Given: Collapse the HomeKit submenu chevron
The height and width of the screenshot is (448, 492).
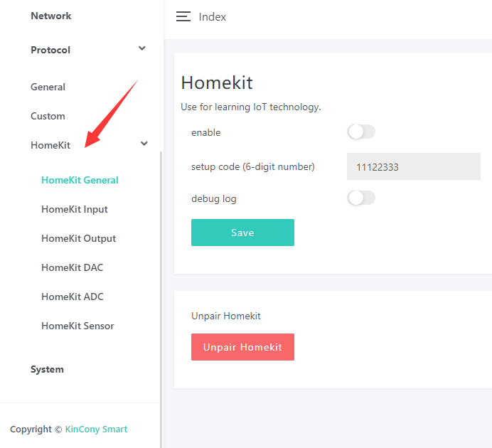Looking at the screenshot, I should pyautogui.click(x=144, y=144).
